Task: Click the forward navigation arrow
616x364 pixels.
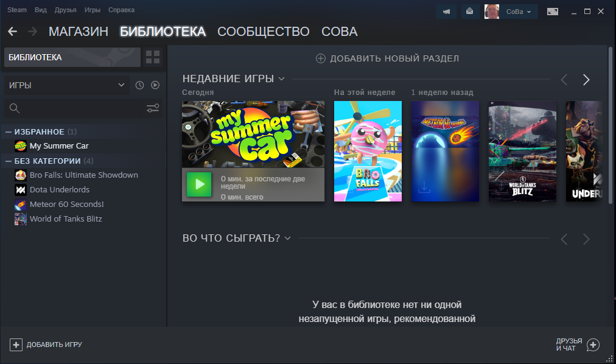Action: click(x=33, y=32)
